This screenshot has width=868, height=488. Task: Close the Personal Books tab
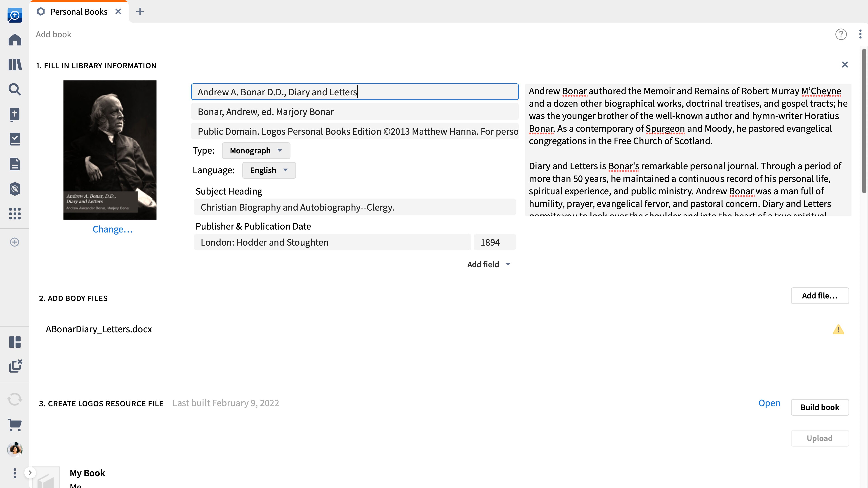(118, 12)
